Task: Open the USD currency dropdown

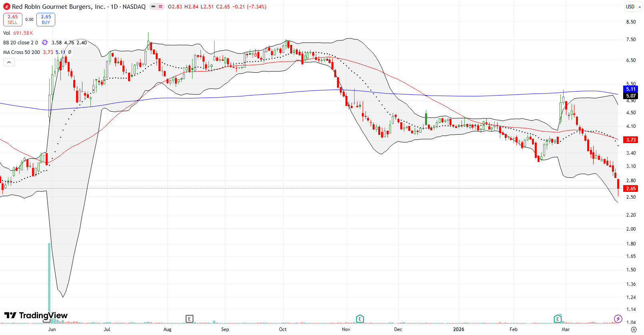Action: (633, 7)
